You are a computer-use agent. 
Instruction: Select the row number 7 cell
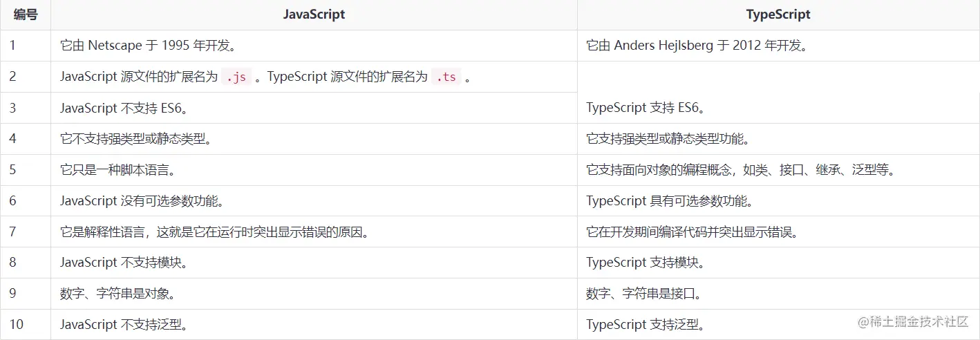click(26, 232)
